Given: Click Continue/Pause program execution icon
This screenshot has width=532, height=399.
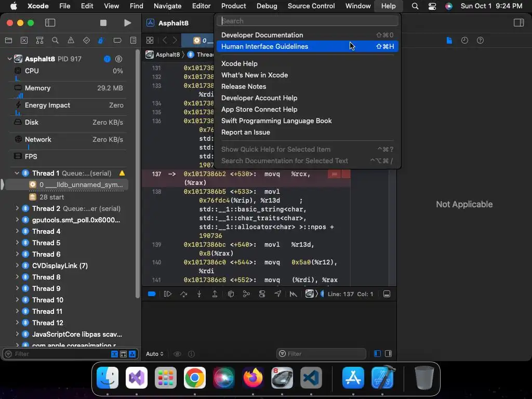Looking at the screenshot, I should tap(168, 294).
